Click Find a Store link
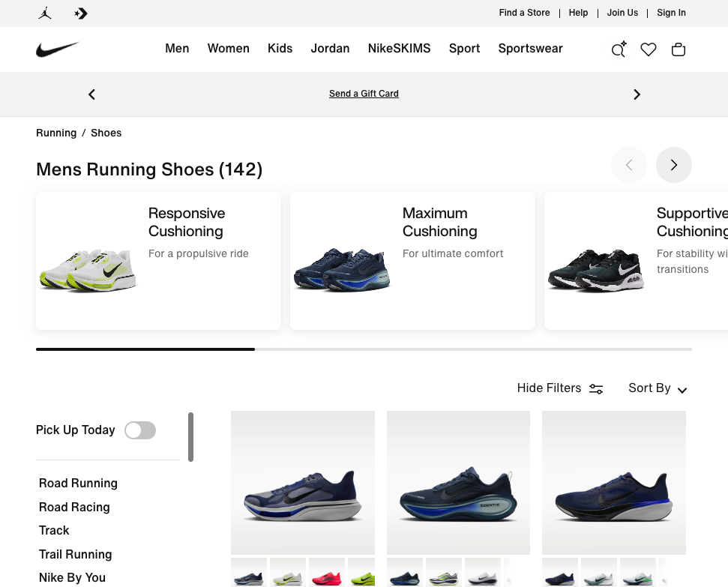The height and width of the screenshot is (587, 728). (524, 13)
